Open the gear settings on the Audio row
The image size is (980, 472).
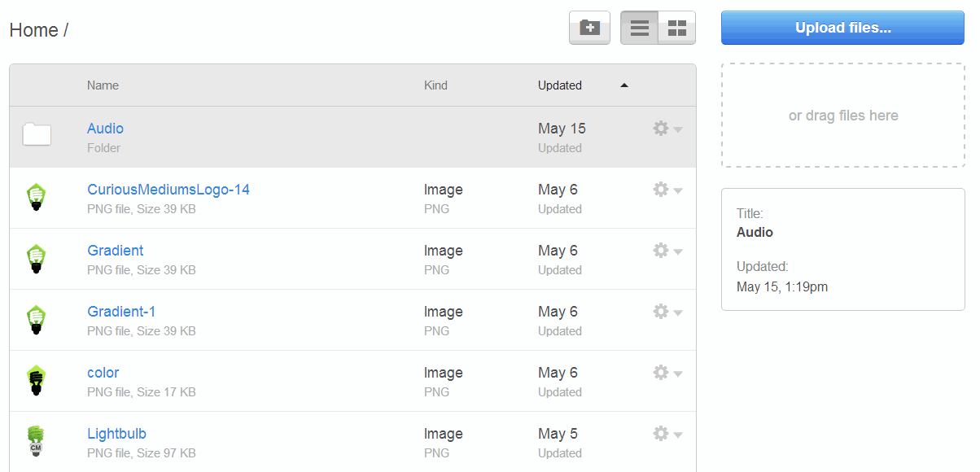660,128
